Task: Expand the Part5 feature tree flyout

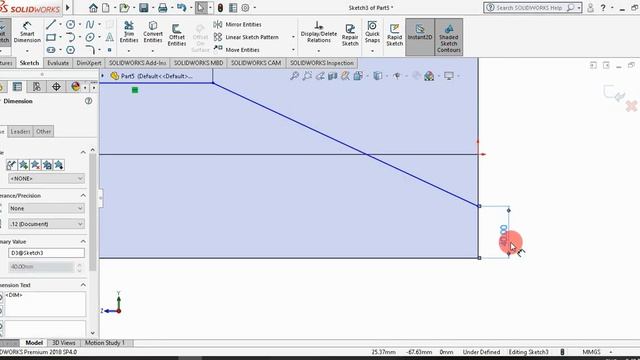Action: pyautogui.click(x=103, y=76)
